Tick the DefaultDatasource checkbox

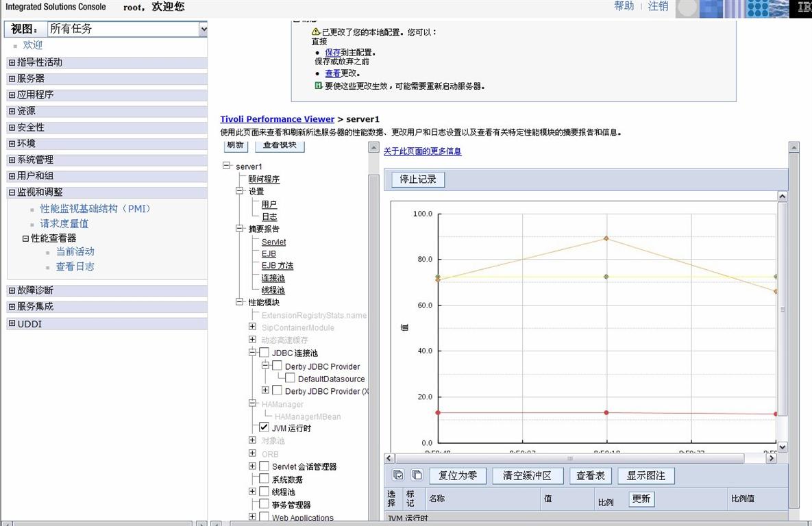pyautogui.click(x=290, y=378)
